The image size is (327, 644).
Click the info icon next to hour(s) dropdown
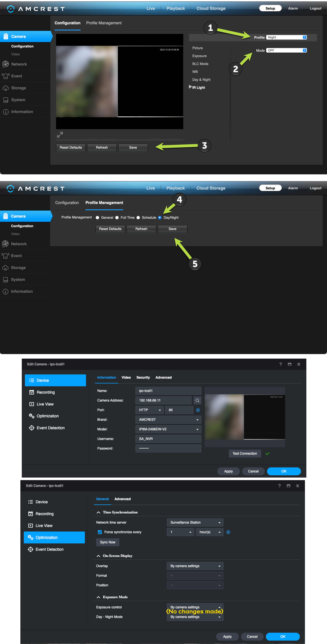click(x=228, y=532)
